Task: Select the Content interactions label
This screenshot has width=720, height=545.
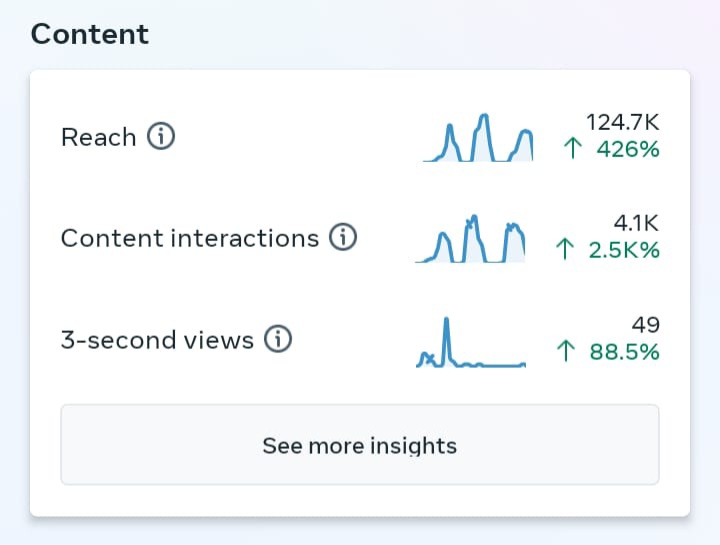Action: (x=190, y=238)
